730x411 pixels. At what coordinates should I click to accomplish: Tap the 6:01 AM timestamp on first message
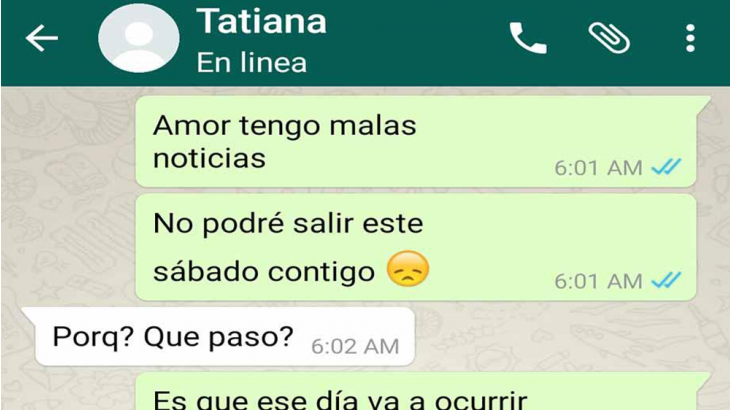coord(599,168)
